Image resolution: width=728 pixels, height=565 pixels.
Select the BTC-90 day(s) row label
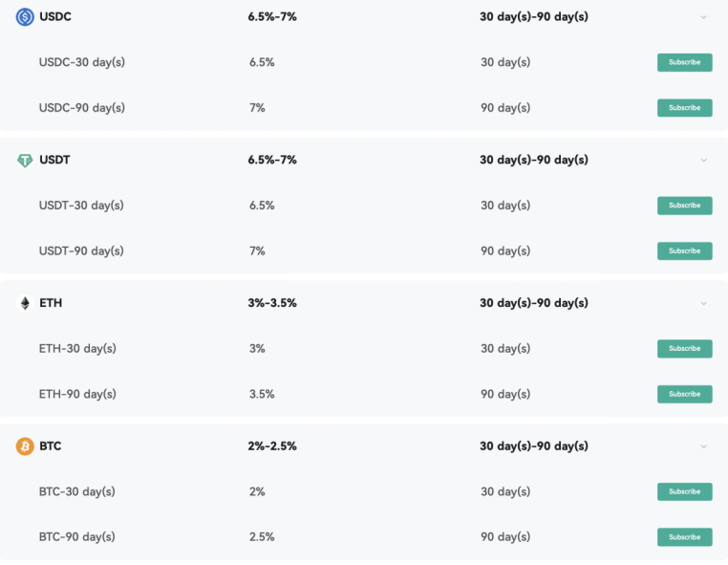pos(77,537)
